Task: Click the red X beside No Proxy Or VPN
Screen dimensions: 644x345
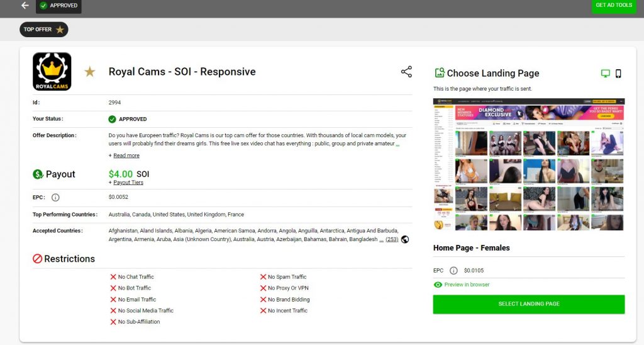Action: tap(263, 288)
